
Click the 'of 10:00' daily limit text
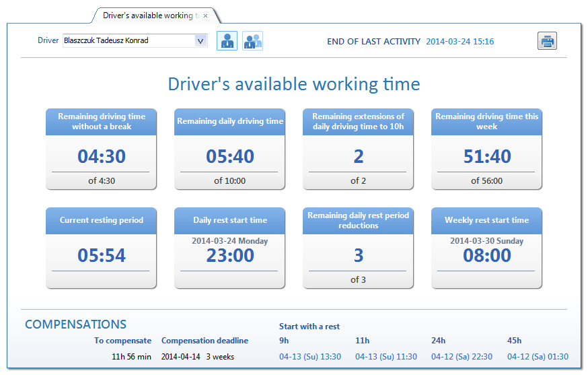pyautogui.click(x=230, y=181)
